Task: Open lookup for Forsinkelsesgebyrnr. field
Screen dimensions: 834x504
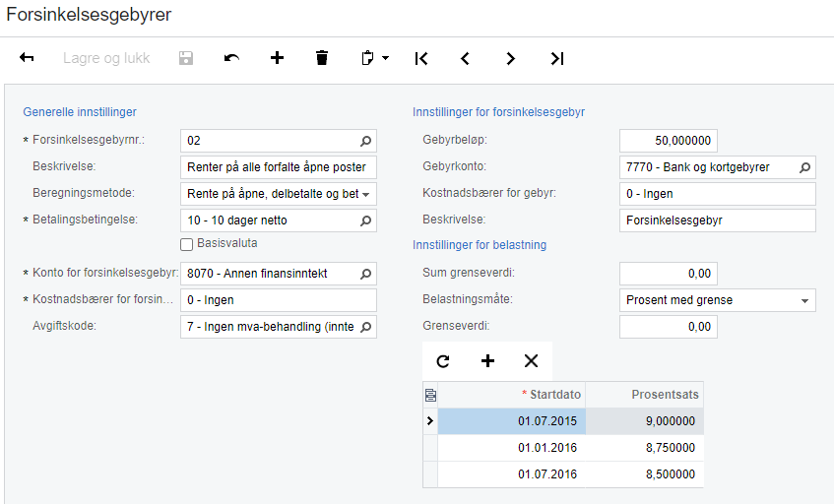Action: 366,141
